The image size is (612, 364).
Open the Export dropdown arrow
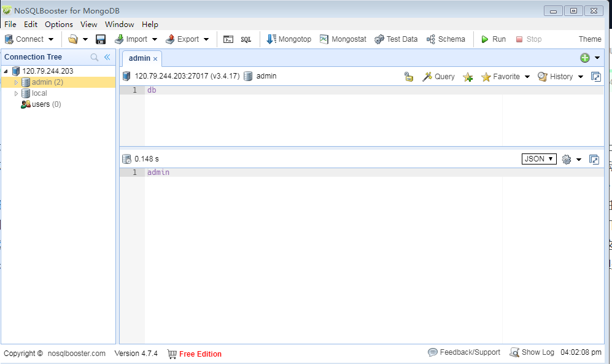[x=206, y=39]
